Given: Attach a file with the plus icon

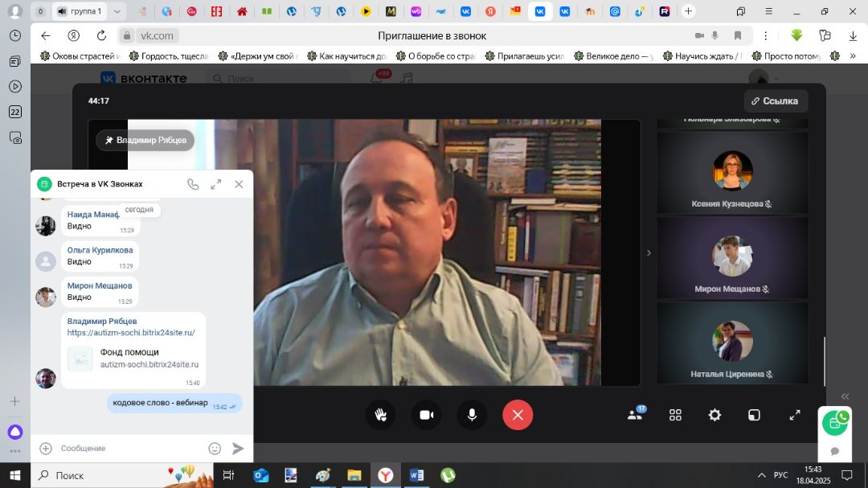Looking at the screenshot, I should tap(46, 448).
